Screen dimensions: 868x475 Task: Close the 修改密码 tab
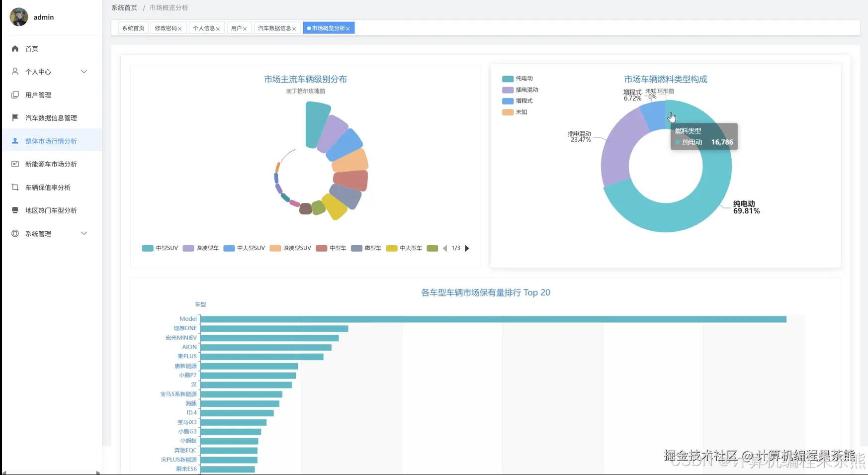pos(179,29)
